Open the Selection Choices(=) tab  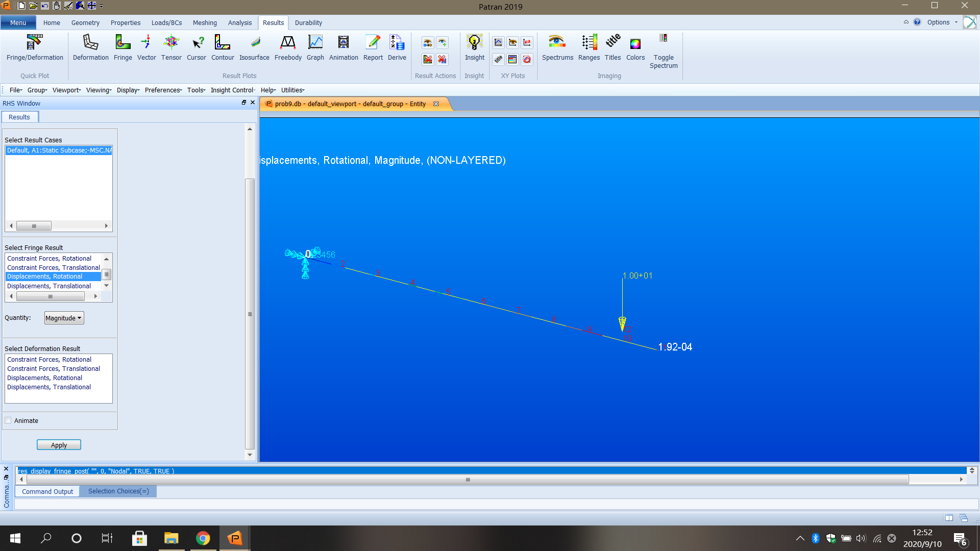coord(118,491)
